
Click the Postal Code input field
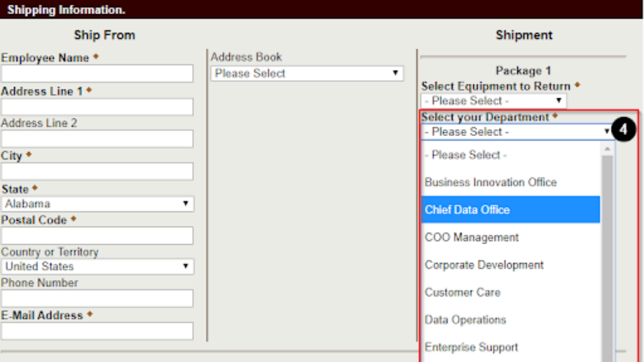coord(97,236)
